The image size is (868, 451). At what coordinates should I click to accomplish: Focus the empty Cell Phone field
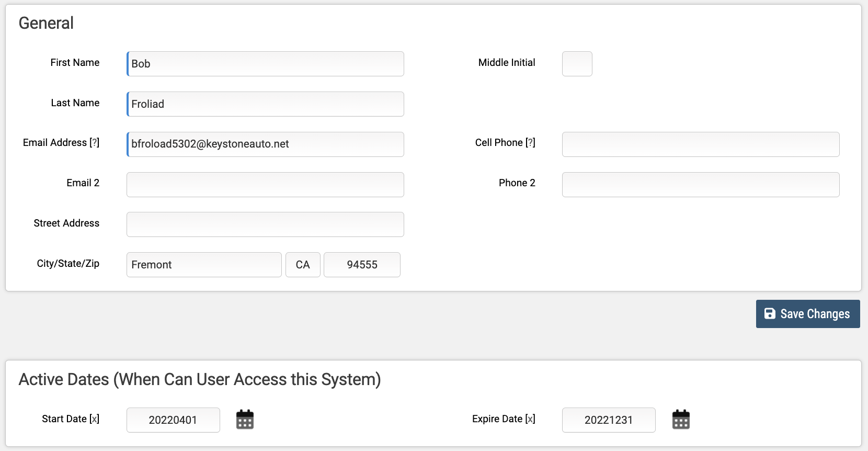[x=701, y=144]
